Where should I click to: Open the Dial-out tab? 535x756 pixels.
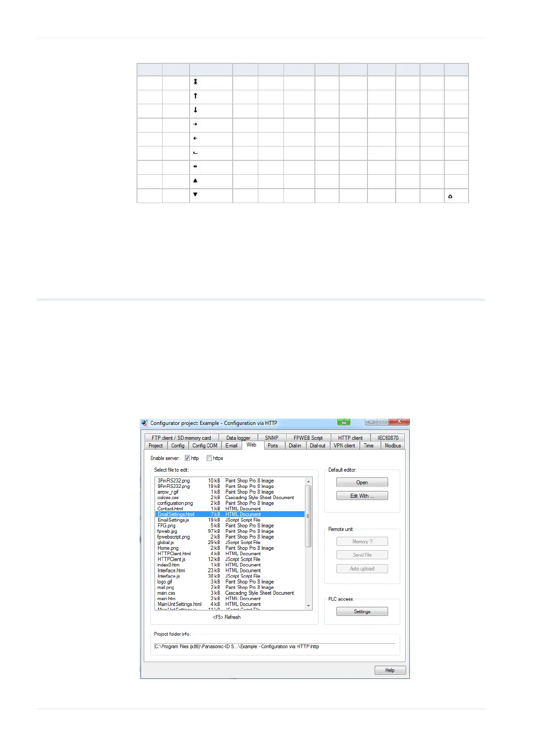click(x=318, y=446)
